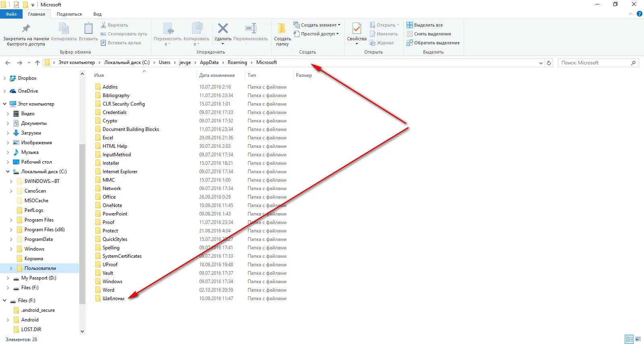This screenshot has height=344, width=644.
Task: Open the Файл tab
Action: point(11,14)
